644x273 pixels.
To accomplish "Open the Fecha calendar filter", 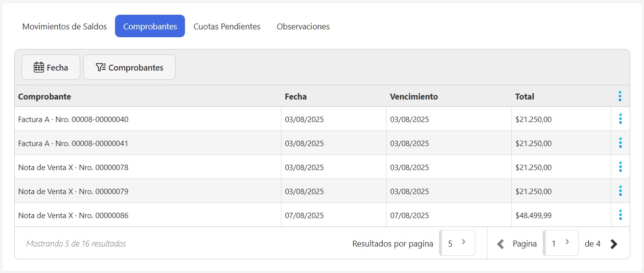I will tap(51, 68).
